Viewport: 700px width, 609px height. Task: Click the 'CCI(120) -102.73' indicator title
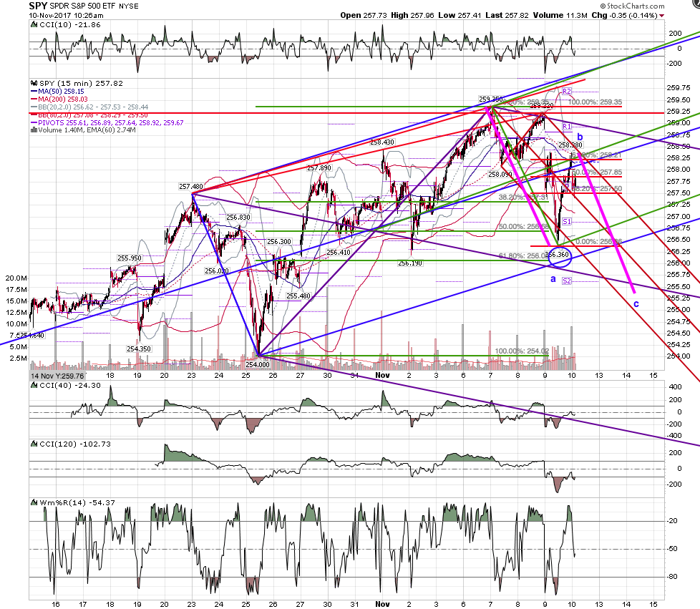(x=75, y=444)
